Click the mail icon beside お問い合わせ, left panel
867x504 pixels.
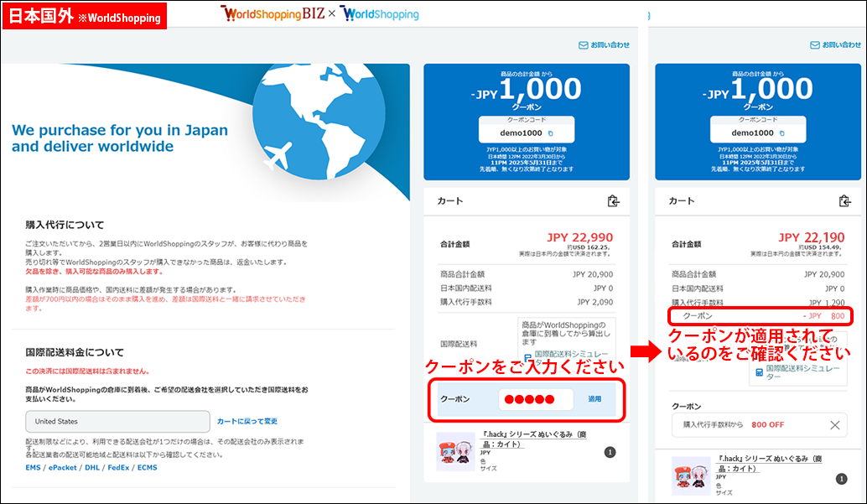pos(583,45)
